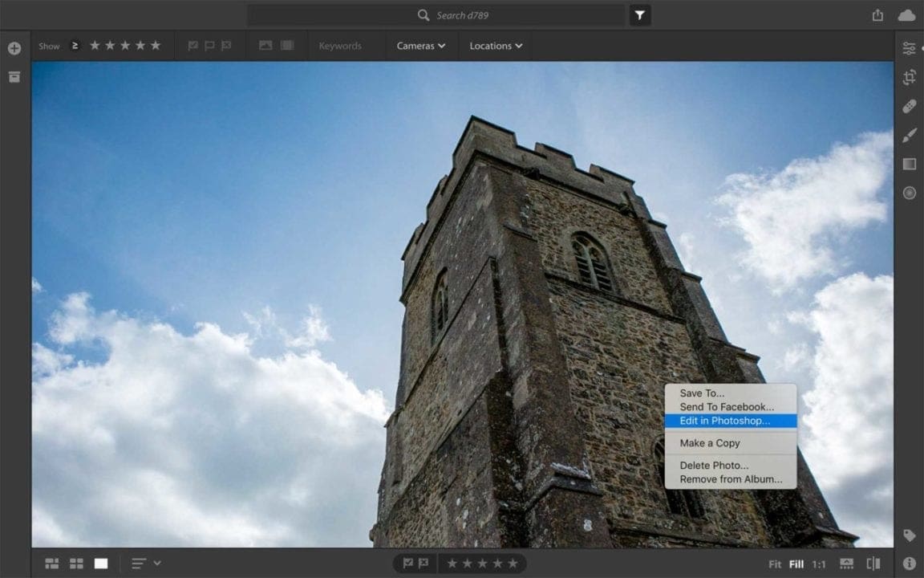Open the Info panel icon
This screenshot has height=578, width=924.
click(x=910, y=564)
